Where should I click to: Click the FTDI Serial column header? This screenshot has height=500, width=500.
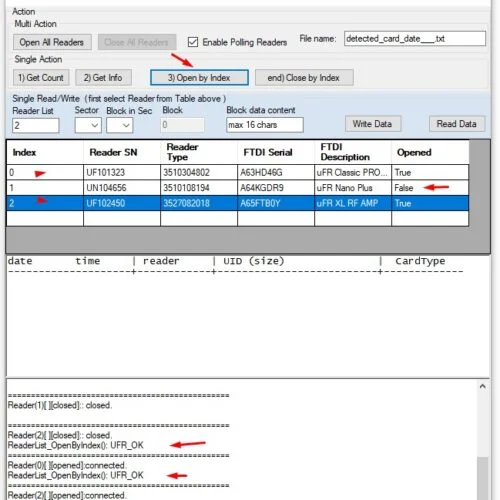point(276,152)
